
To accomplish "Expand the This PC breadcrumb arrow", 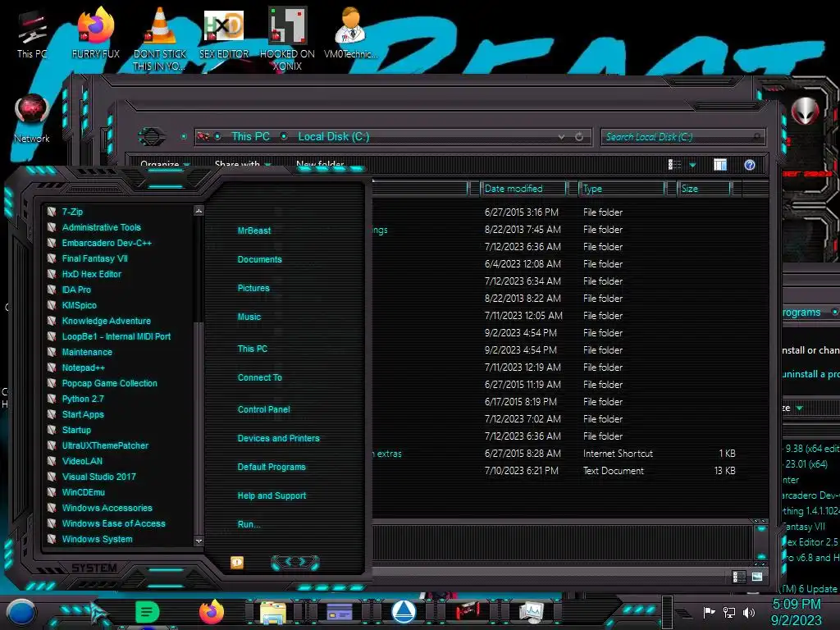I will tap(284, 137).
